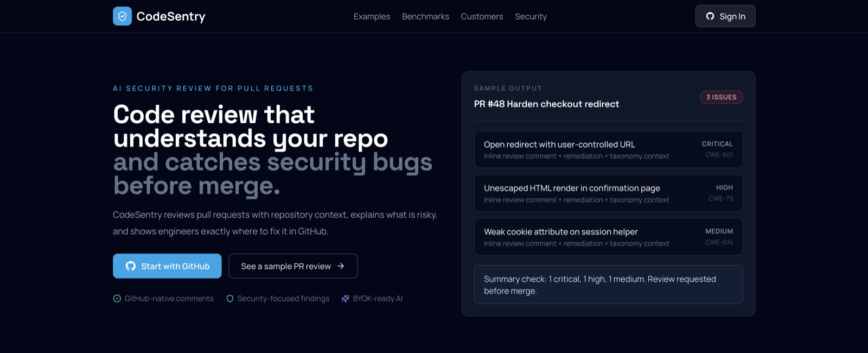Click the CRITICAL severity label
The image size is (868, 353).
click(x=717, y=144)
